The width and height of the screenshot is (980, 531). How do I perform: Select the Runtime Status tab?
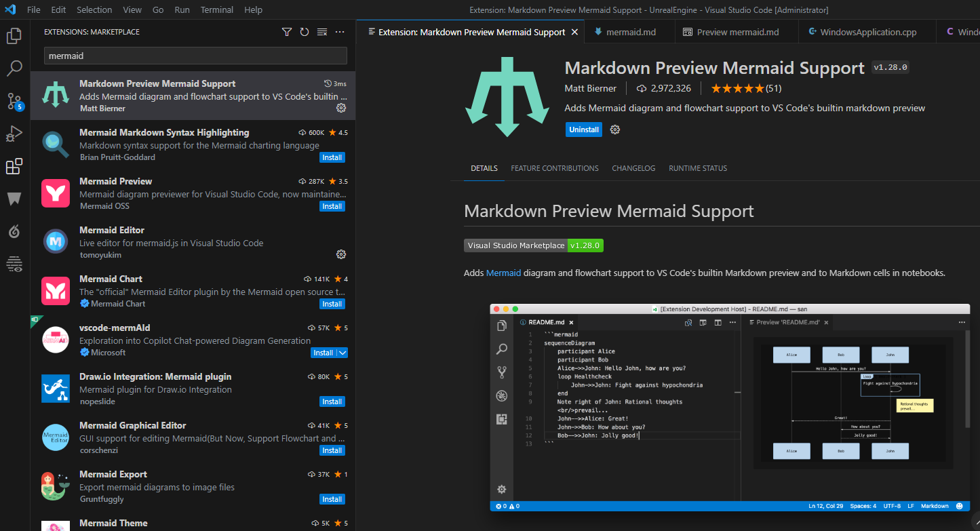pyautogui.click(x=698, y=168)
